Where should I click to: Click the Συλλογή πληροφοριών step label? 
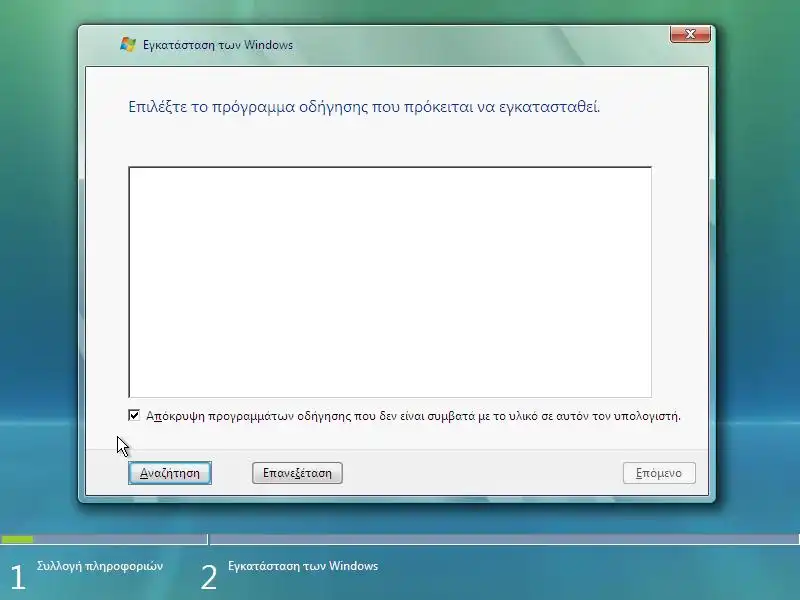coord(100,566)
